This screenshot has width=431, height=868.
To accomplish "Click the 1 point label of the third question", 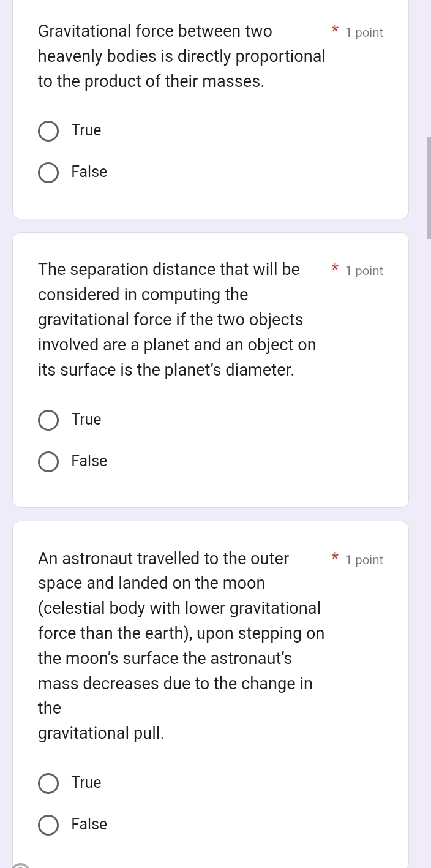I will click(364, 560).
